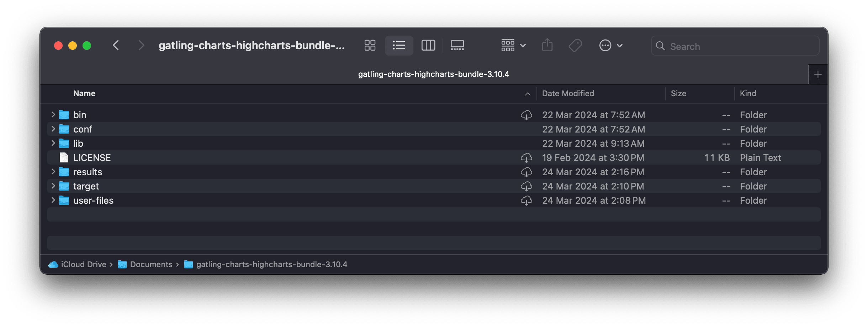Click the window title gatling-charts-highcharts-bundle
868x327 pixels.
pos(252,46)
